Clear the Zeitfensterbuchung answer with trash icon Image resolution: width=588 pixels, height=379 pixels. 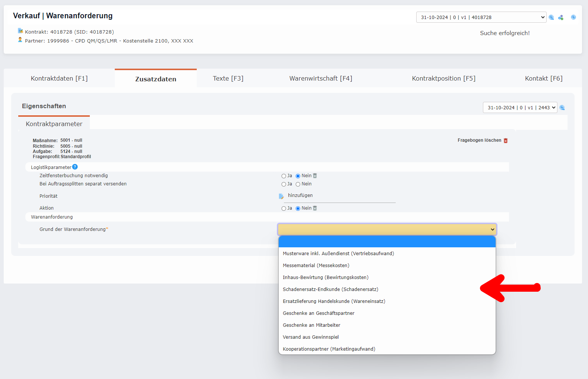tap(315, 176)
